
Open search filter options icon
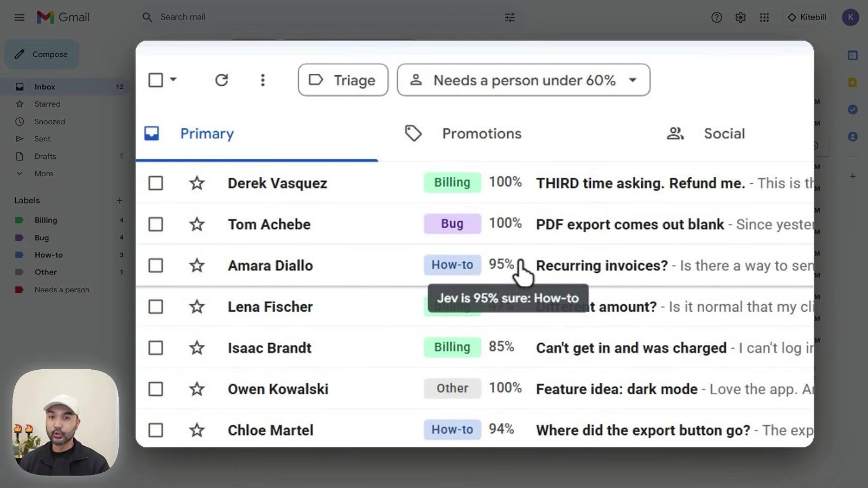click(509, 17)
